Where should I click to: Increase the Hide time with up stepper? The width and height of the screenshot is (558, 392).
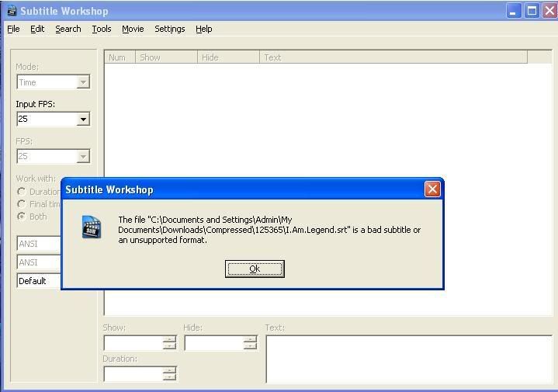[251, 339]
